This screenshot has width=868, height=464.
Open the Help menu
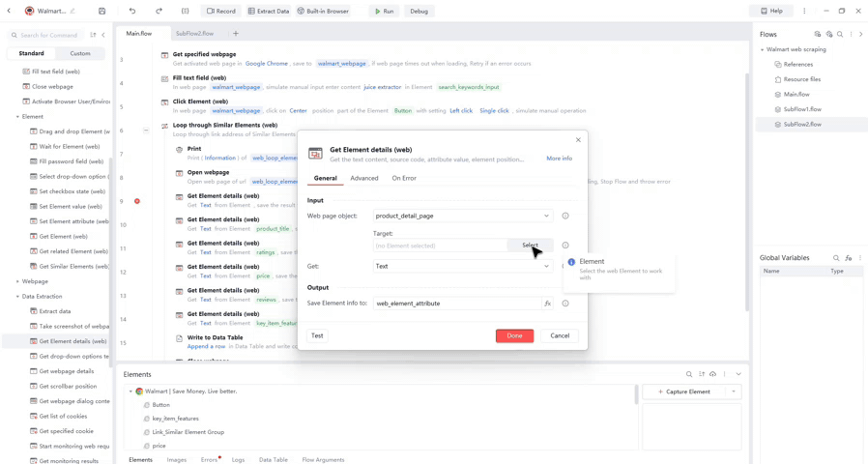[771, 11]
